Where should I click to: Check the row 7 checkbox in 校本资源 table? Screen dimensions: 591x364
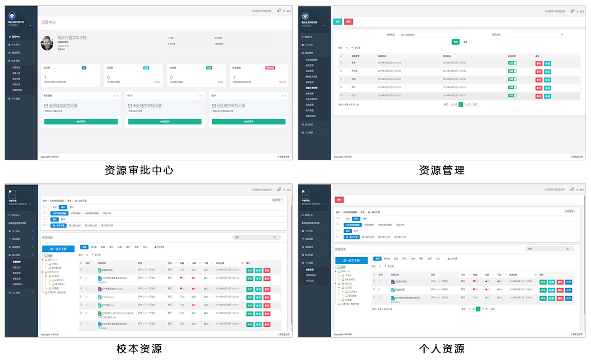pyautogui.click(x=81, y=323)
